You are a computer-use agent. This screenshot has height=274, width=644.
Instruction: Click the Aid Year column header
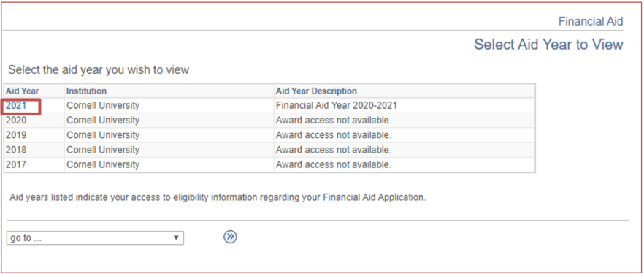[23, 91]
